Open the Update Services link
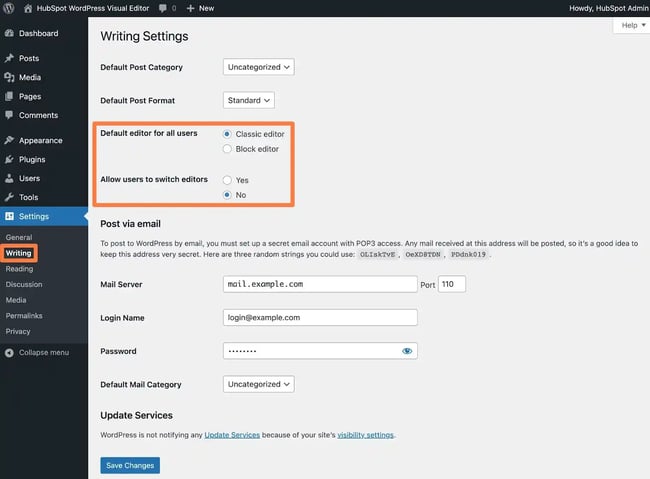The height and width of the screenshot is (479, 650). (x=232, y=435)
